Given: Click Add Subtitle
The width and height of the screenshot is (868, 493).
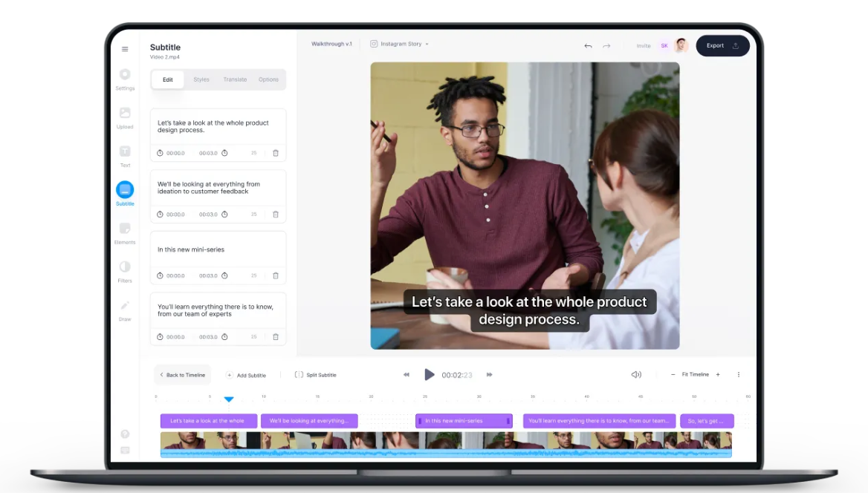Looking at the screenshot, I should 246,375.
